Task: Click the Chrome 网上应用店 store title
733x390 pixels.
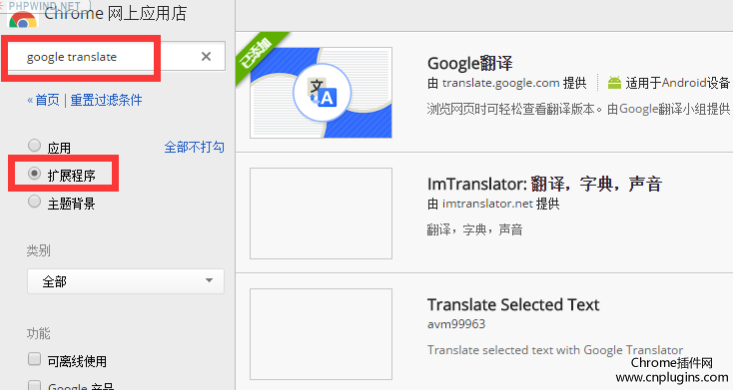Action: click(x=115, y=14)
